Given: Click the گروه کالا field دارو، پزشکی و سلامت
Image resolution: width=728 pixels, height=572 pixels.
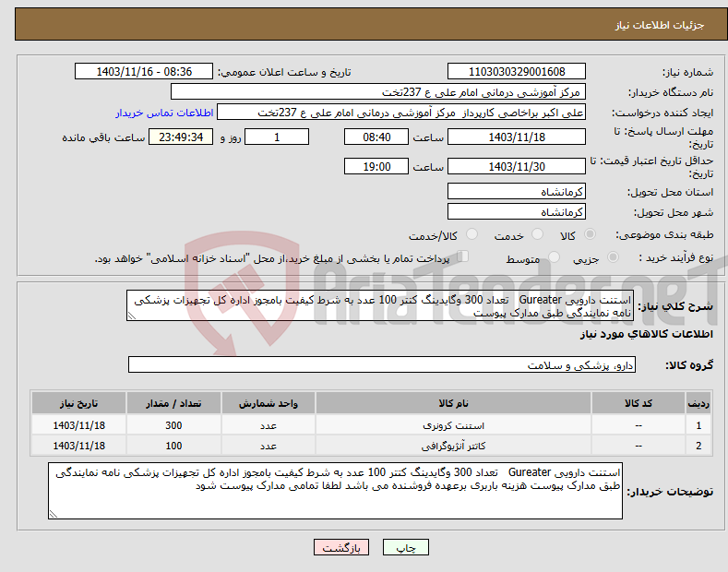Looking at the screenshot, I should click(x=382, y=365).
